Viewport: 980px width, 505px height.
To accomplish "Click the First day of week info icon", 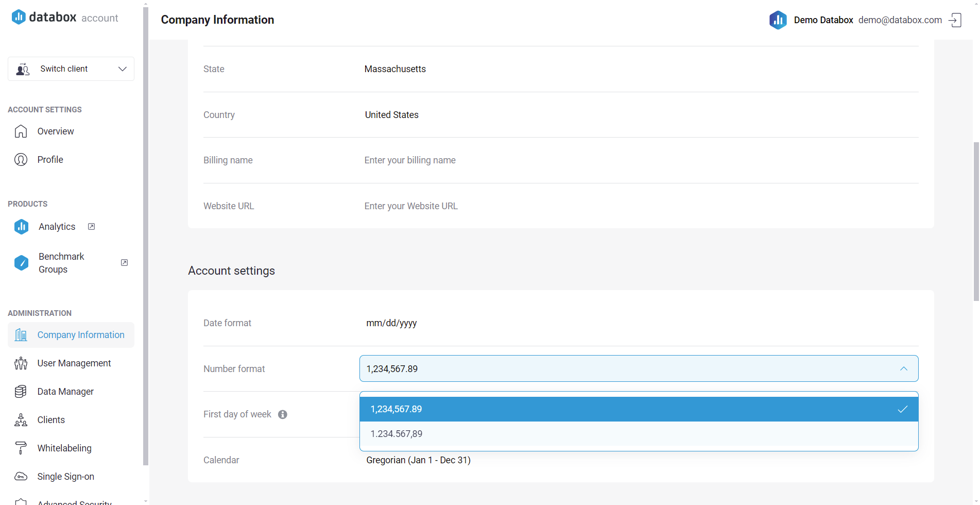I will (283, 415).
